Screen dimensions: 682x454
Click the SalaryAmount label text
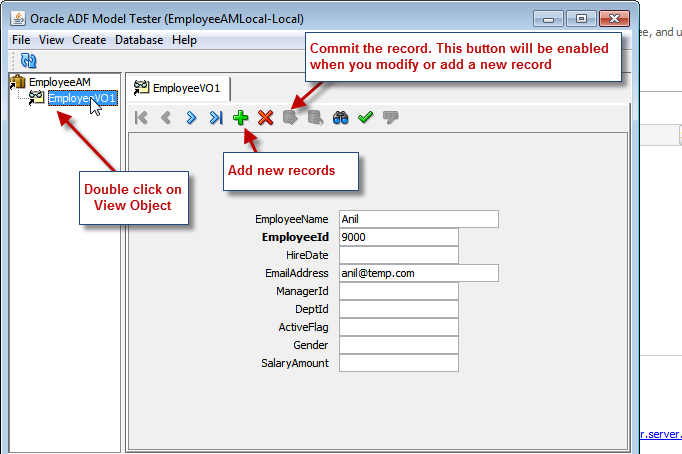pos(295,363)
